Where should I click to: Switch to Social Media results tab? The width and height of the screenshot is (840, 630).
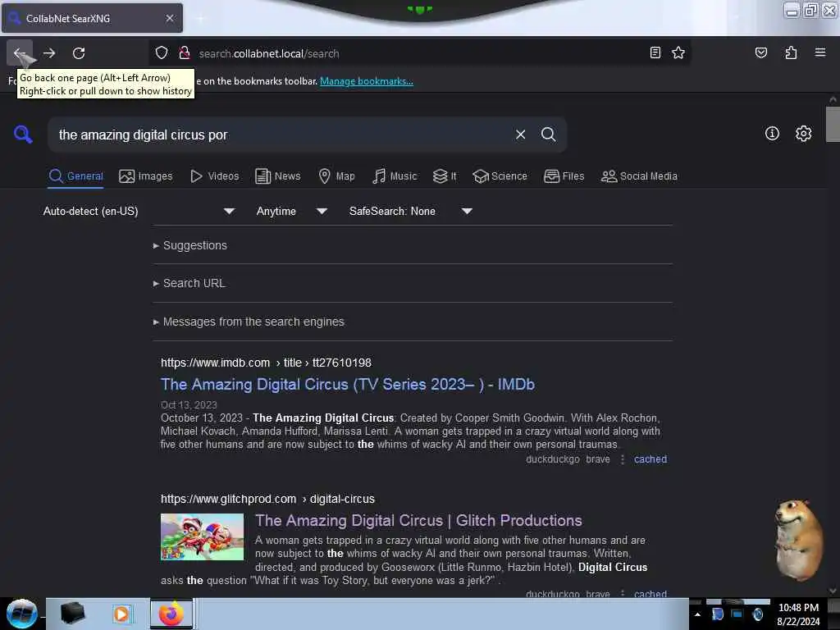pos(639,176)
